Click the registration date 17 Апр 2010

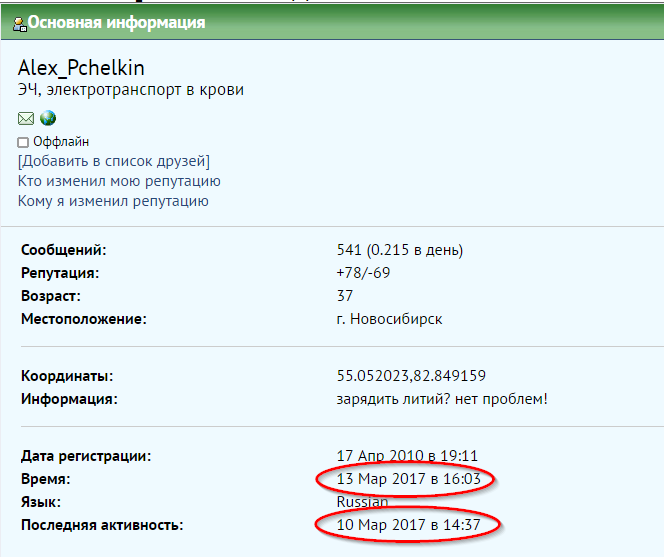click(x=407, y=456)
